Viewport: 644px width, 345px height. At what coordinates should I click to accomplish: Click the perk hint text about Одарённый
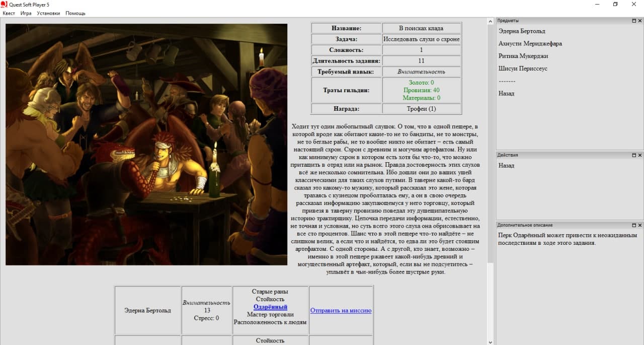[568, 239]
